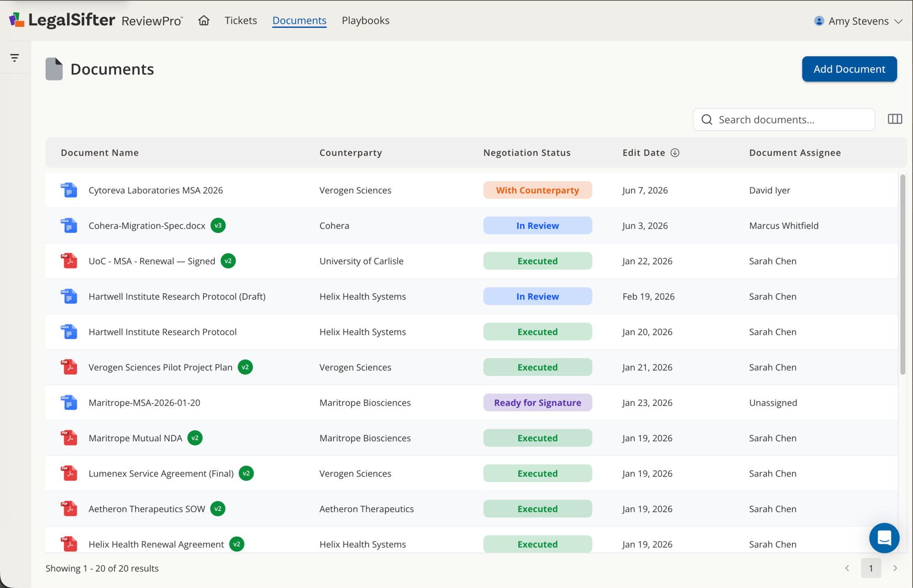This screenshot has width=913, height=588.
Task: Click the DOCX icon for Maritrope-MSA-2026-01-20
Action: coord(69,403)
